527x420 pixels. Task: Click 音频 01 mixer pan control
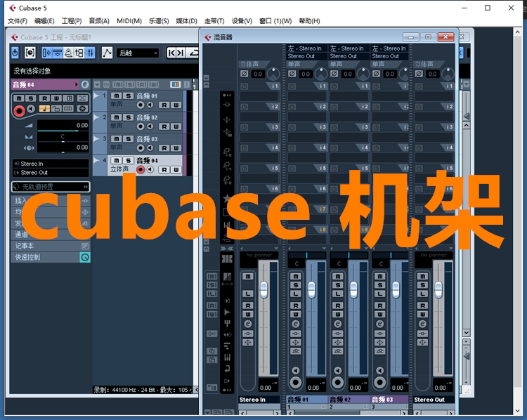(306, 256)
